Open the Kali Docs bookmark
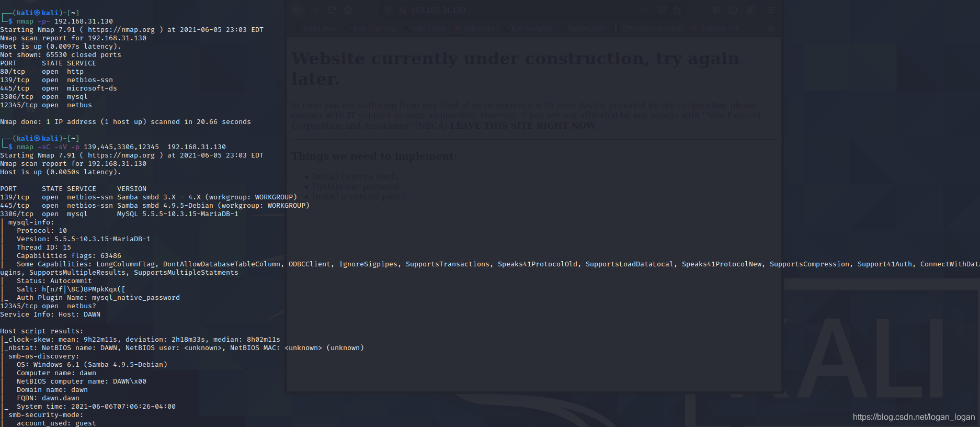980x427 pixels. 474,29
